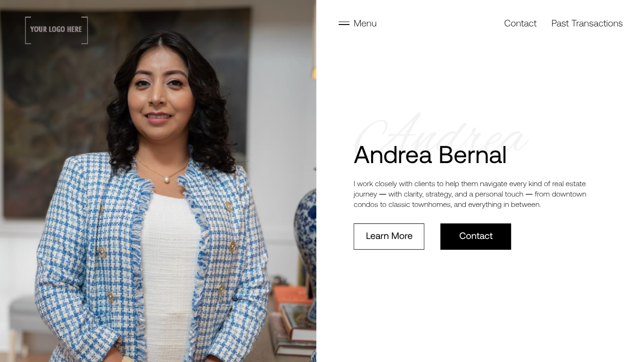Open the Past Transactions nav link
Image resolution: width=644 pixels, height=362 pixels.
coord(587,24)
